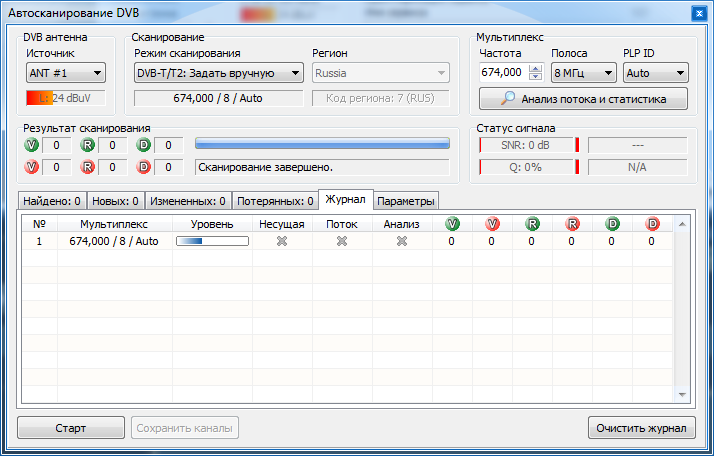Switch to the Параметры tab
The width and height of the screenshot is (714, 456).
pos(406,200)
